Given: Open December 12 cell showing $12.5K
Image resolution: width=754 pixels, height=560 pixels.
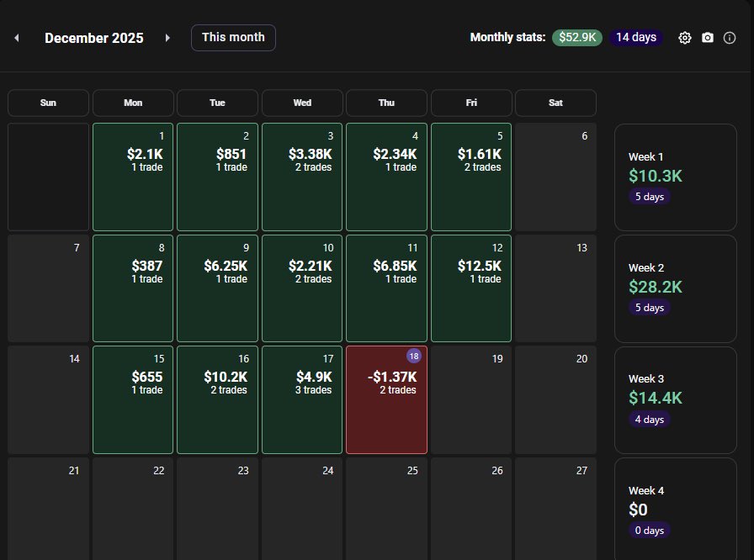Looking at the screenshot, I should click(471, 288).
